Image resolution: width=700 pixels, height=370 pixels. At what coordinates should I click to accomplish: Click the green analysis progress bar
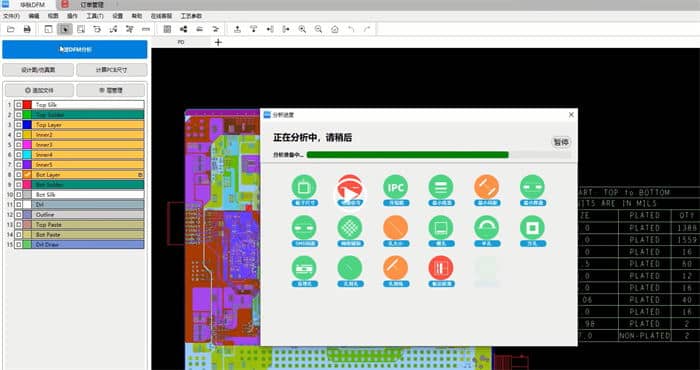pos(408,155)
